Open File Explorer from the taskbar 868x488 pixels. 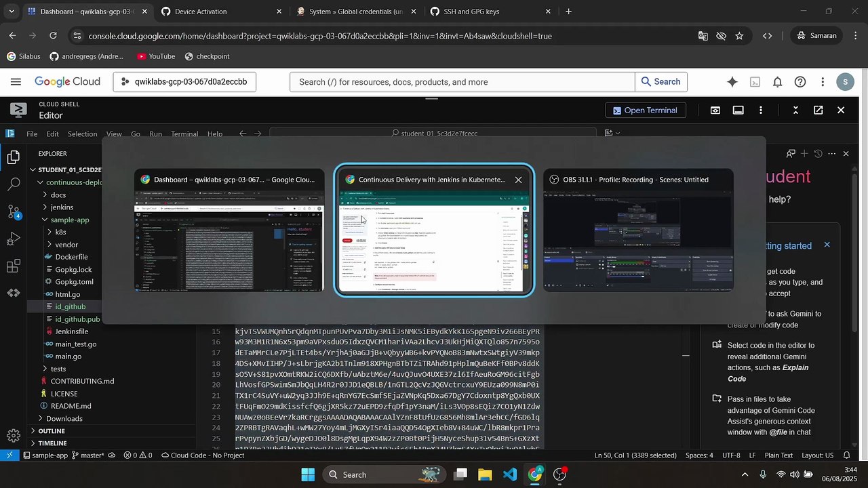click(485, 474)
